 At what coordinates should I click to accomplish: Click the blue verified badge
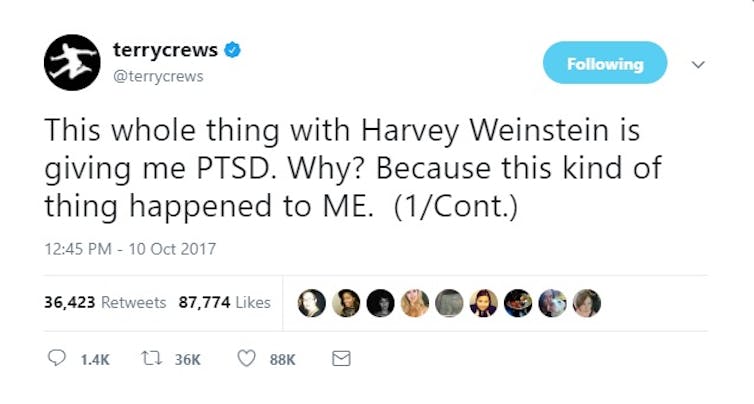pyautogui.click(x=233, y=50)
